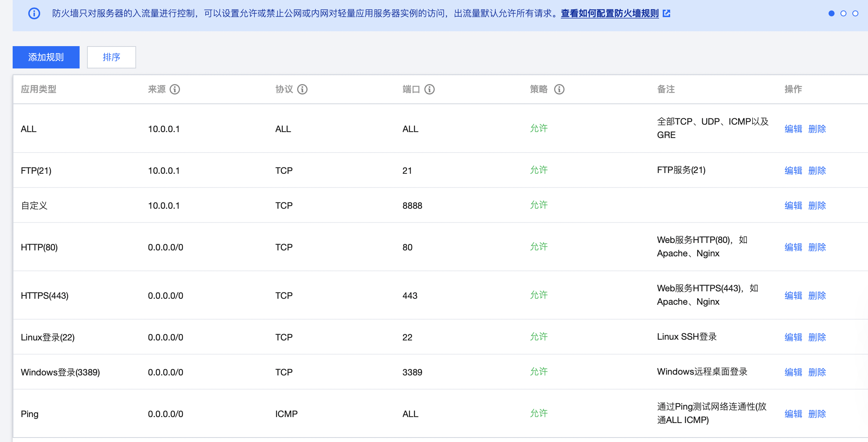The image size is (868, 442).
Task: Click the info icon next to 端口 header
Action: point(430,89)
